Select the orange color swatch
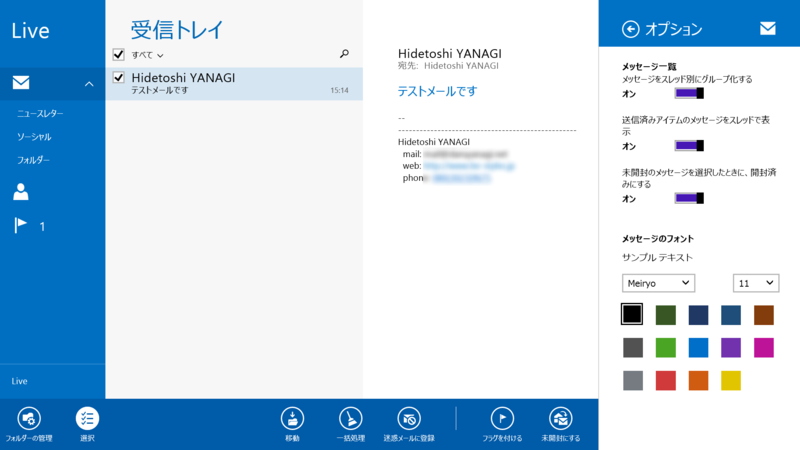The width and height of the screenshot is (800, 450). click(x=698, y=381)
